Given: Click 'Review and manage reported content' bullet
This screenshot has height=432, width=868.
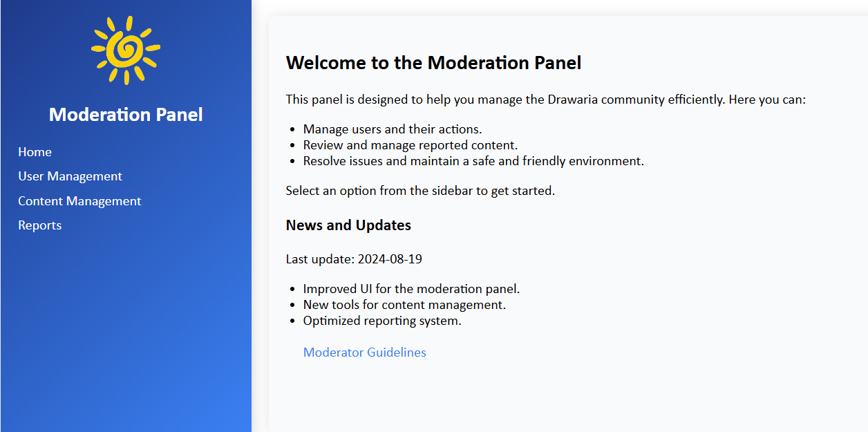Looking at the screenshot, I should 411,145.
